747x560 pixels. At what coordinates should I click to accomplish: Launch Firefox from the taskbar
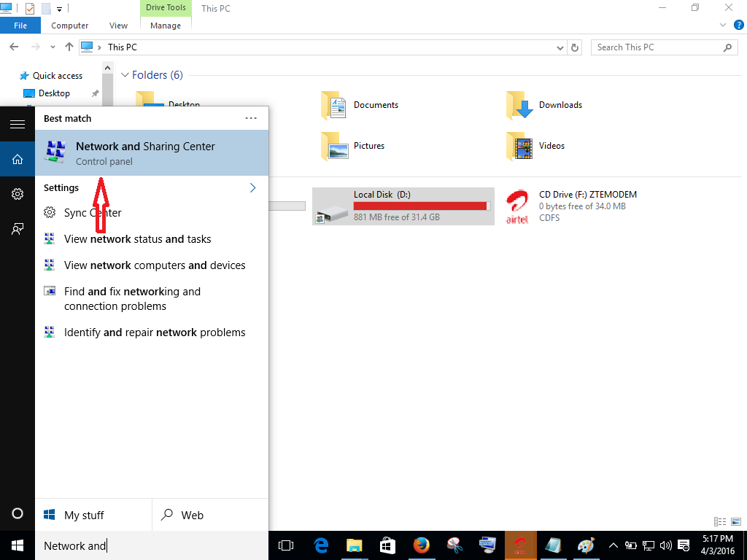click(421, 545)
